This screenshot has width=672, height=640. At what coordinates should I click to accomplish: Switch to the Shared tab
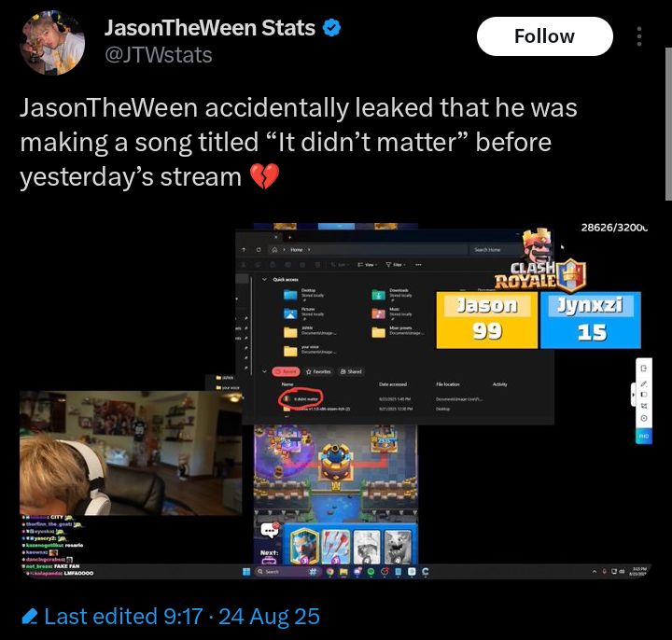click(351, 371)
